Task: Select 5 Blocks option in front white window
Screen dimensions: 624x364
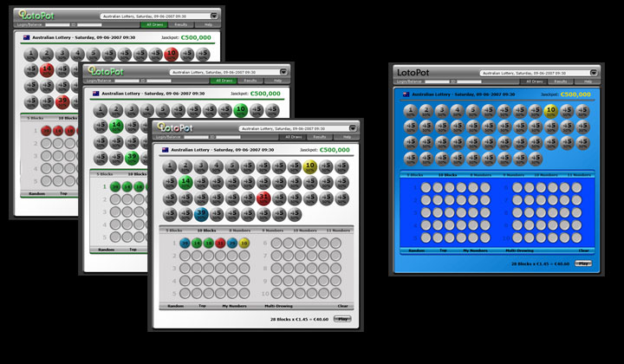Action: coord(174,231)
